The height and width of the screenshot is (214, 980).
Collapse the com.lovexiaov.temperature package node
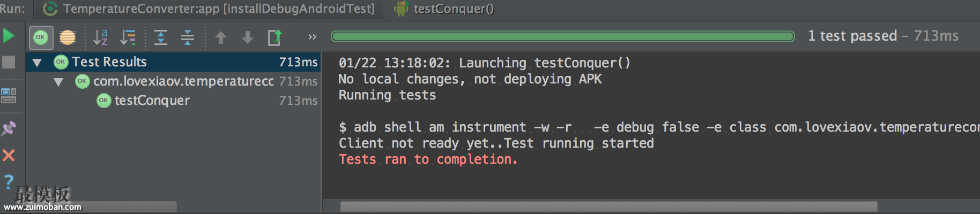point(58,82)
